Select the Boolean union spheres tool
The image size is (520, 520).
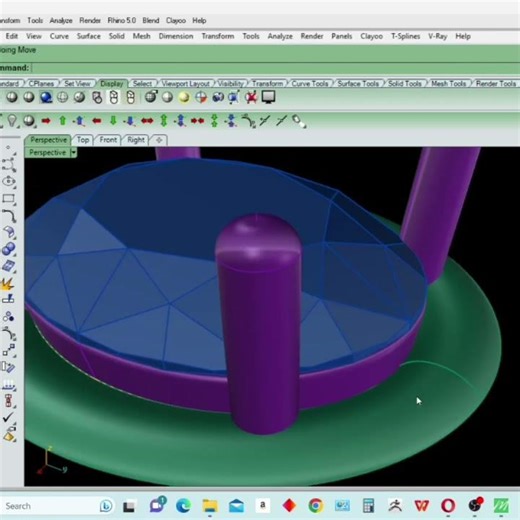click(x=9, y=249)
